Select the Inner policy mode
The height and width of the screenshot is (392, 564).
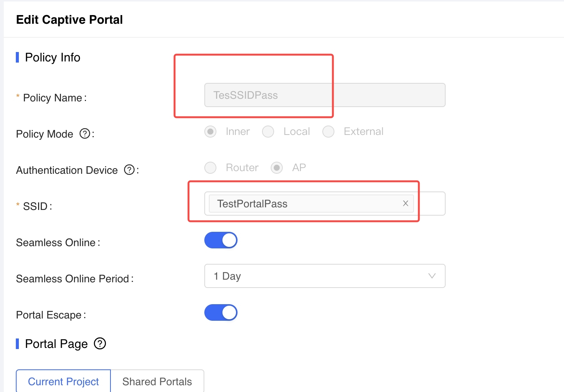(210, 132)
